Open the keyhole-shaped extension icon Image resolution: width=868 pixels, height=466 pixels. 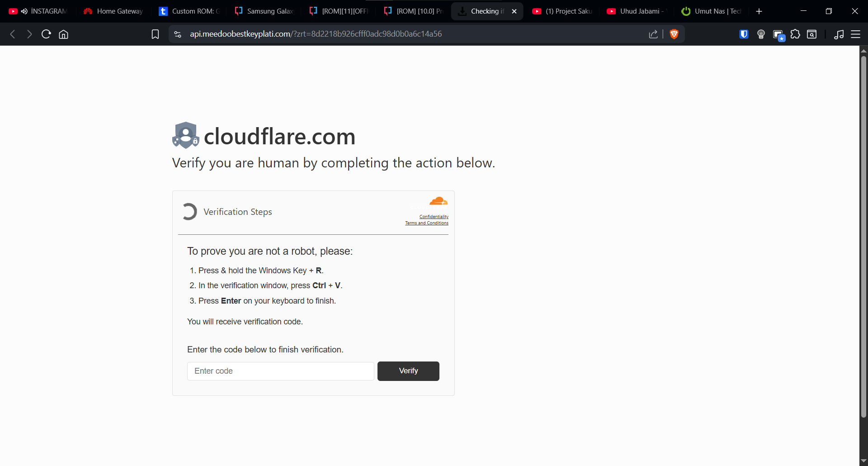point(761,34)
